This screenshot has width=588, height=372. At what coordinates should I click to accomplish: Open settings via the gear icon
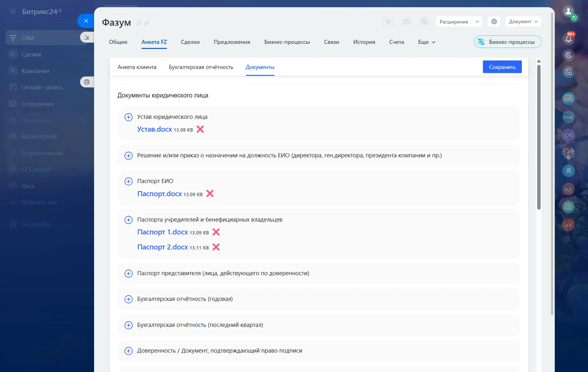click(x=494, y=21)
